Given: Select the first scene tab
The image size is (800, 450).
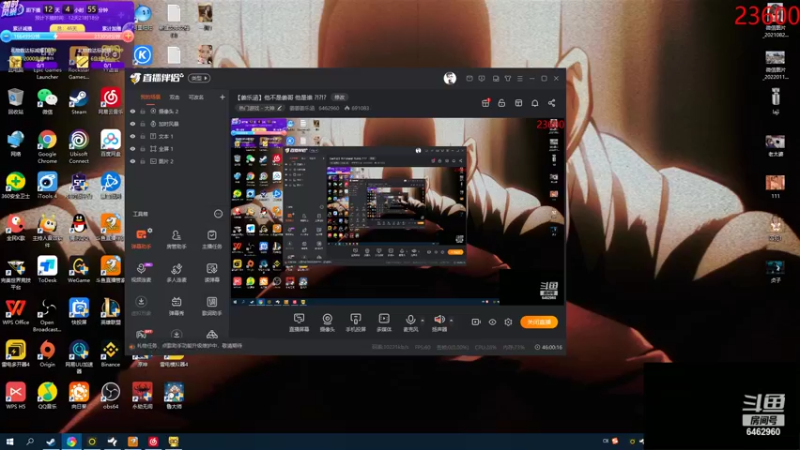Looking at the screenshot, I should click(151, 97).
